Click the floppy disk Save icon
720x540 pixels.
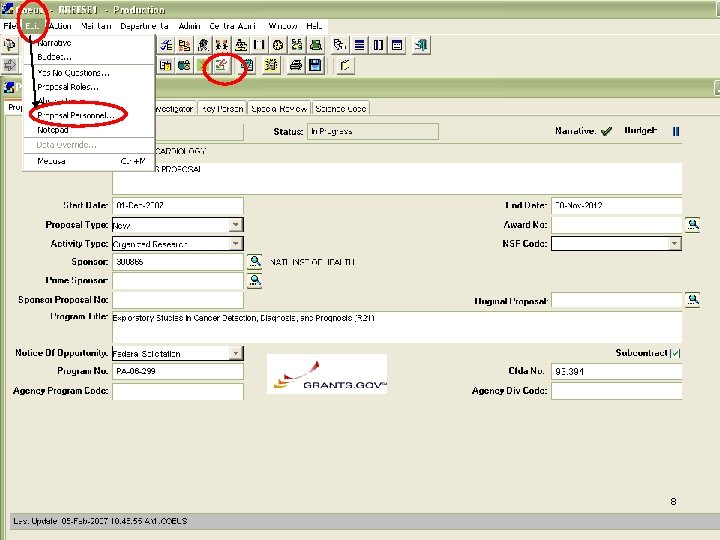pyautogui.click(x=315, y=65)
